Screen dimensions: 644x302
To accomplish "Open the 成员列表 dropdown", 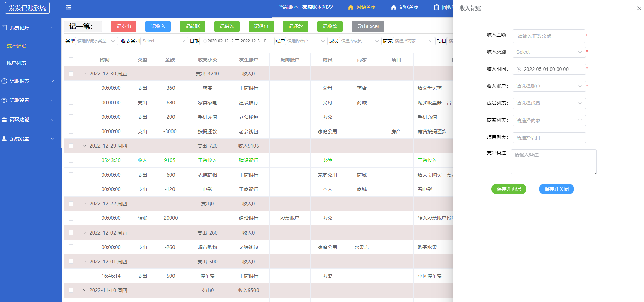I will click(549, 103).
